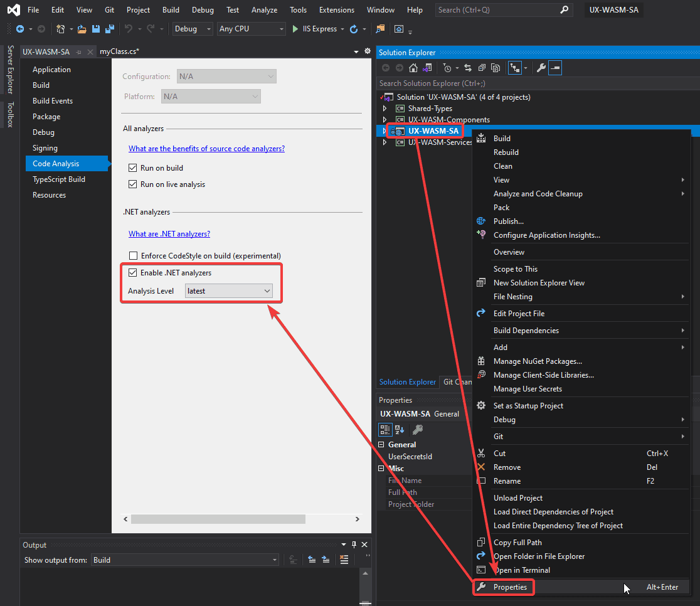
Task: Expand the Shared-Types project node
Action: 385,109
